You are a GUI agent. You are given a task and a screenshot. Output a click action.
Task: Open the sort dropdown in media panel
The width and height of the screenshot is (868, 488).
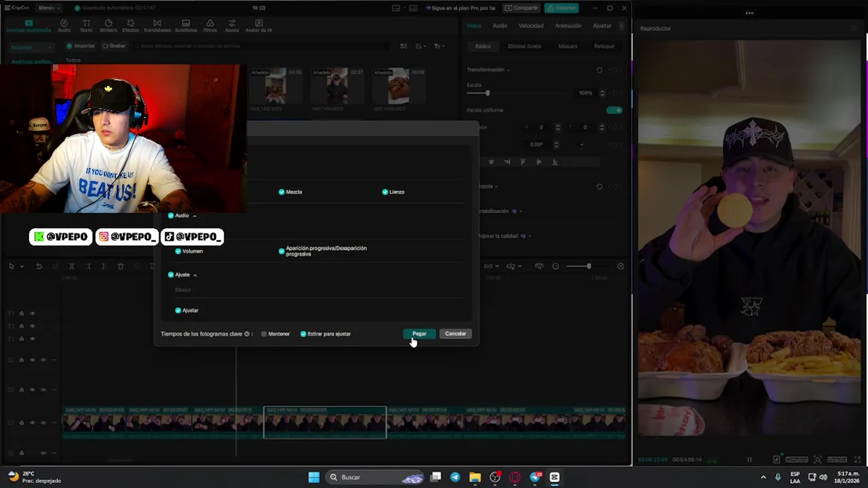[x=420, y=46]
